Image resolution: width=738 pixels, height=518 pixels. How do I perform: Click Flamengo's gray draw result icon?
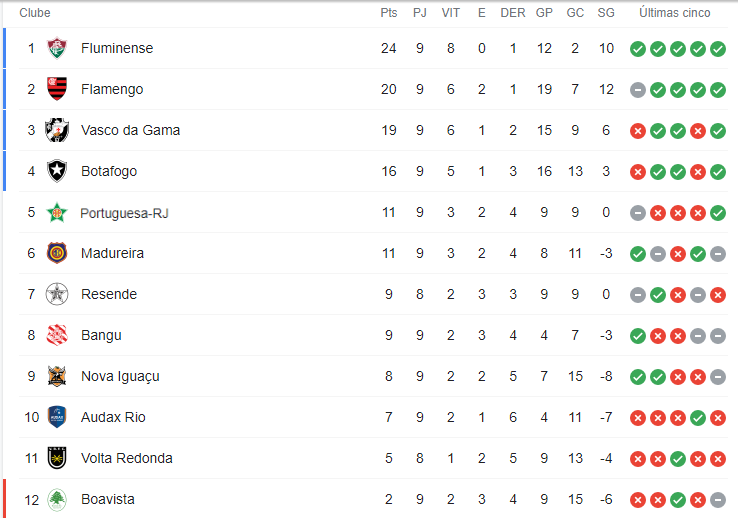click(638, 89)
